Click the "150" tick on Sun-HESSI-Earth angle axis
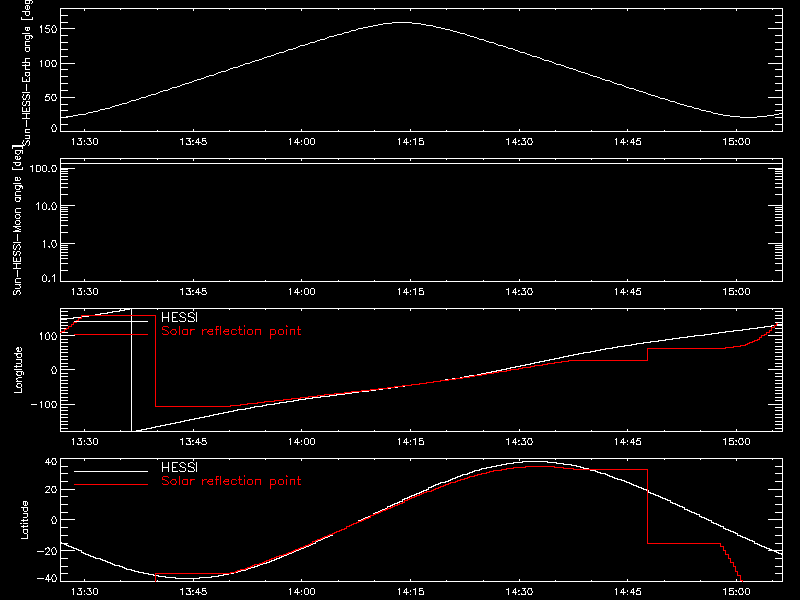The width and height of the screenshot is (800, 600). [48, 29]
